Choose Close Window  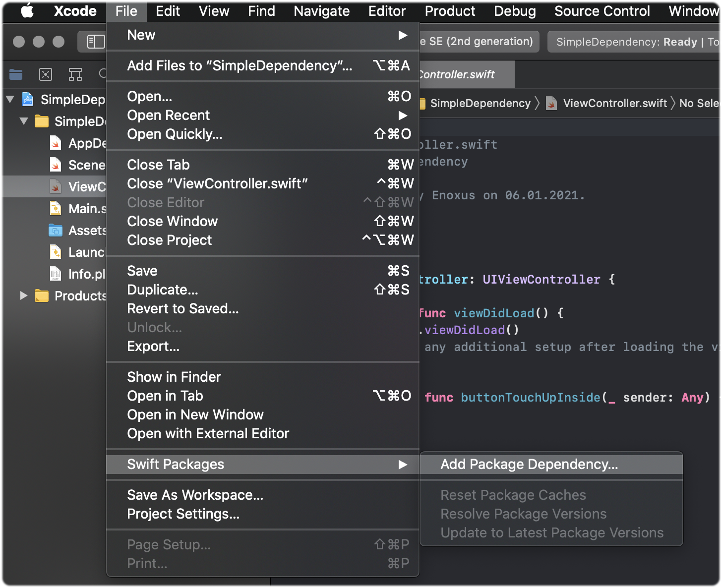(x=263, y=221)
